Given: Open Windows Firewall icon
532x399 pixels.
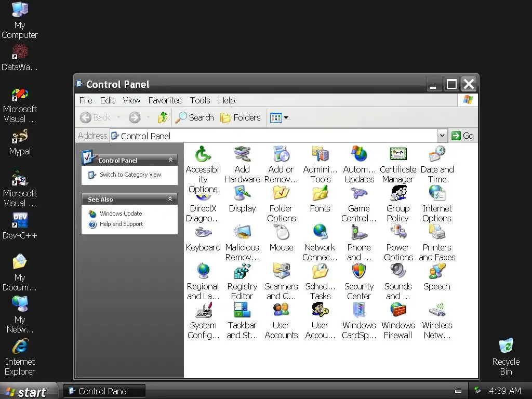Looking at the screenshot, I should click(x=398, y=310).
